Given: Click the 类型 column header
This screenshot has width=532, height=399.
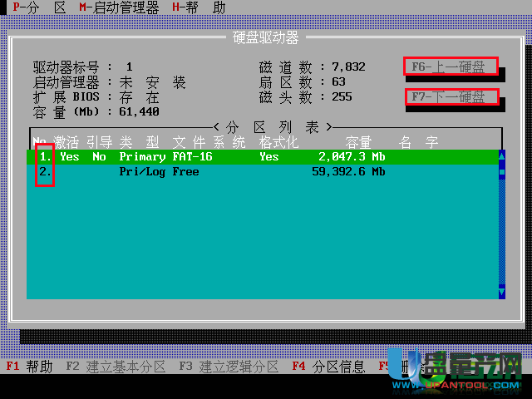Looking at the screenshot, I should pos(139,142).
